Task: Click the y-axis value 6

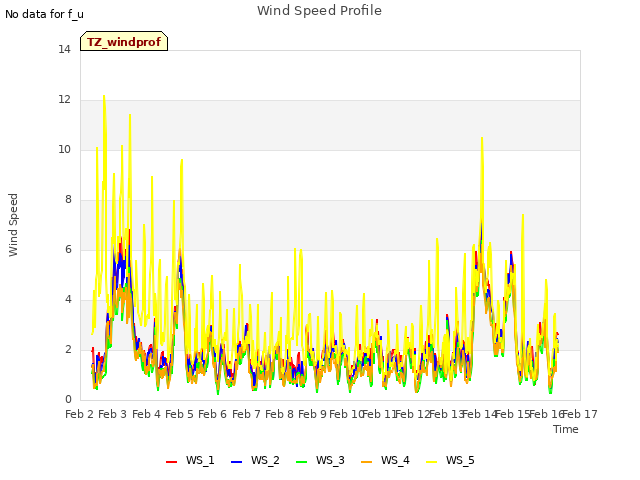Action: (x=68, y=249)
